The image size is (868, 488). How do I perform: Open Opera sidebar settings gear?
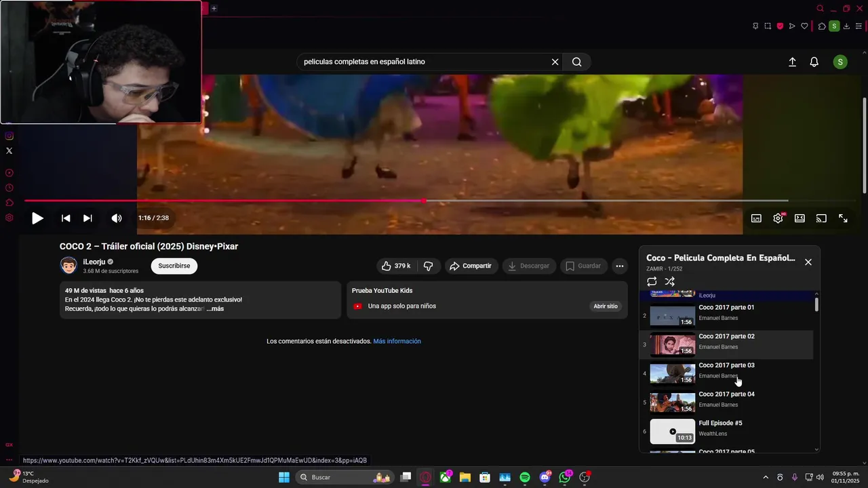coord(9,218)
